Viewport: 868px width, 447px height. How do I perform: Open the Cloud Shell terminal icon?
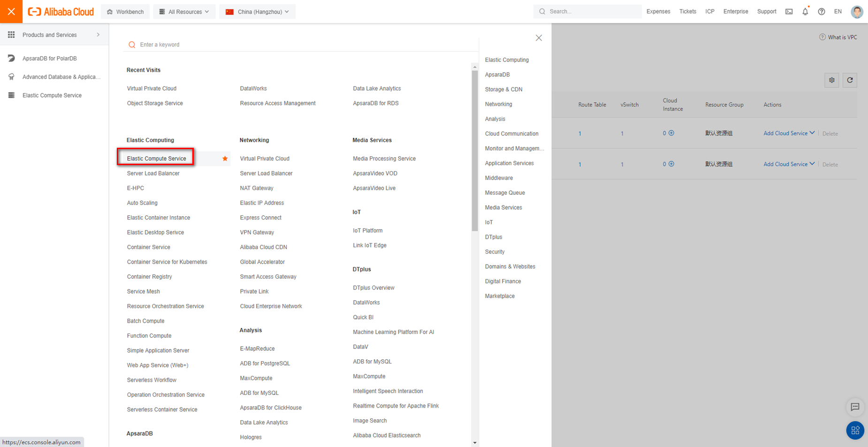pyautogui.click(x=789, y=12)
